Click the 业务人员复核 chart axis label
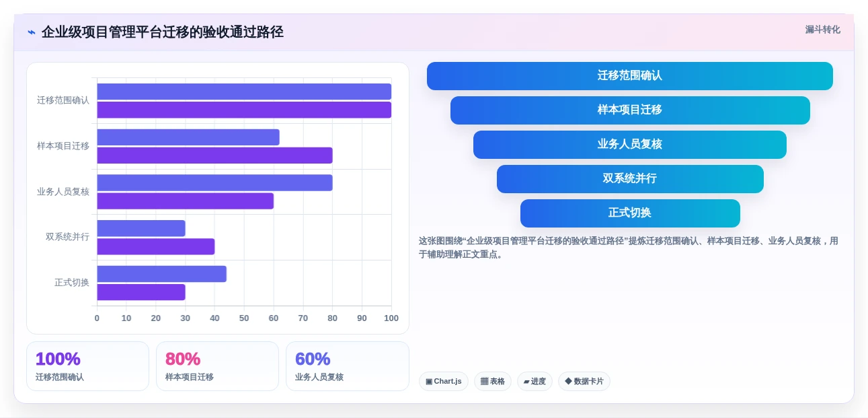 pyautogui.click(x=63, y=192)
